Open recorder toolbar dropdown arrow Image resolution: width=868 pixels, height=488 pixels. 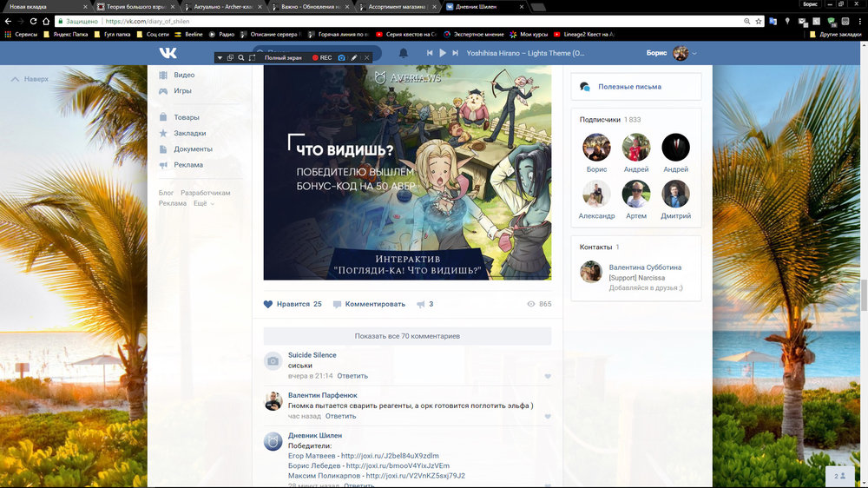point(220,57)
